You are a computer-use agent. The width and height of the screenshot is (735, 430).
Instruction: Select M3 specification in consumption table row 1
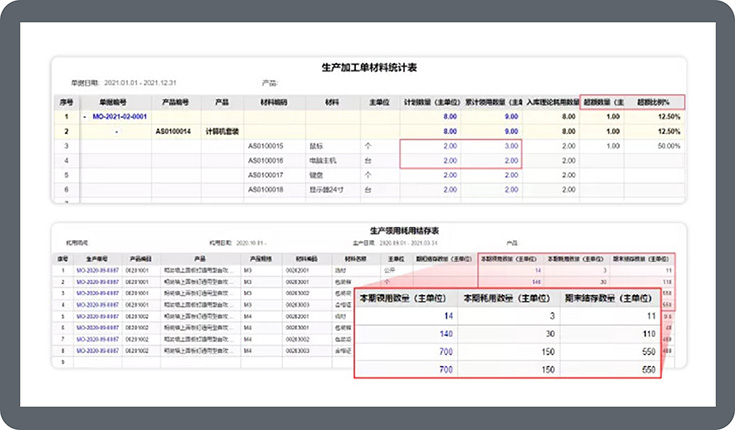click(248, 271)
